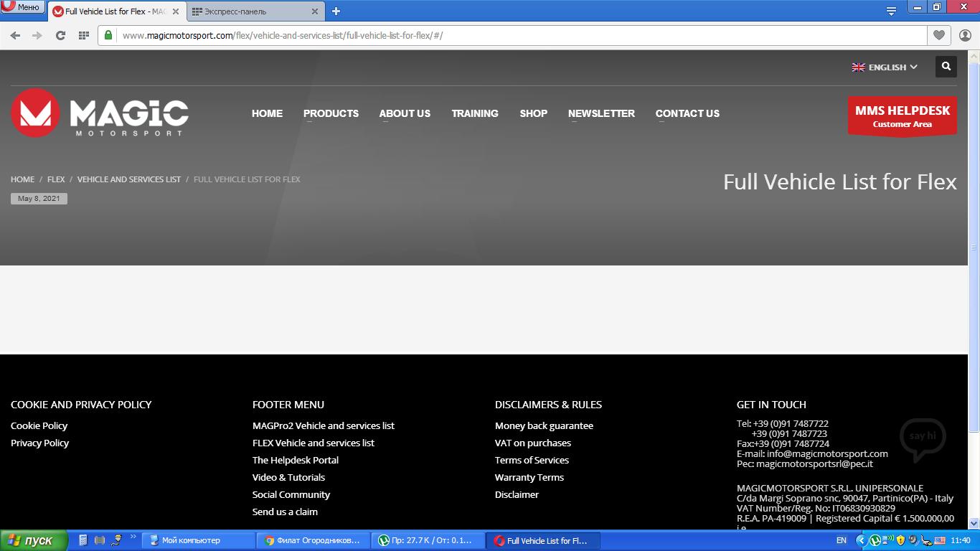Click the MMS Helpdesk Customer Area button
The image size is (980, 551).
[x=902, y=116]
